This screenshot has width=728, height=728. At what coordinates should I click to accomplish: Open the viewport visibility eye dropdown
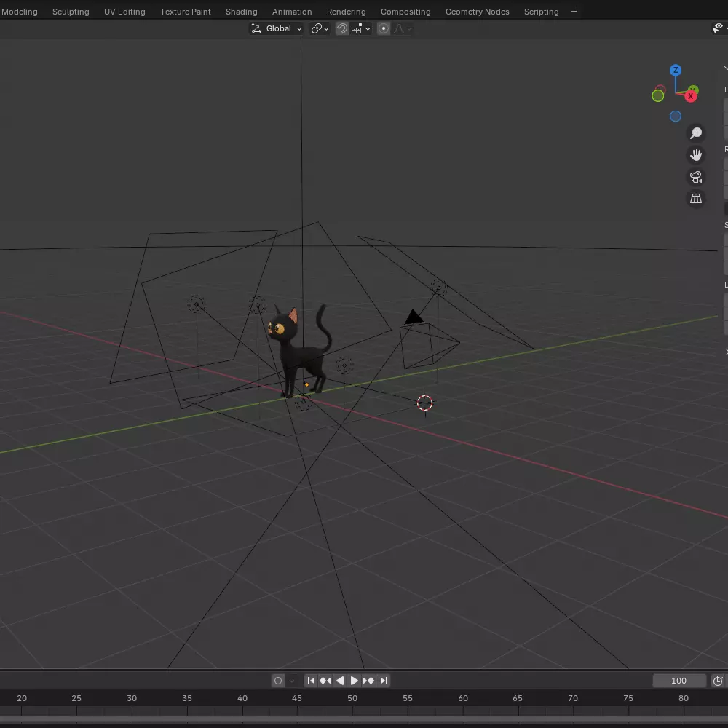(x=719, y=29)
